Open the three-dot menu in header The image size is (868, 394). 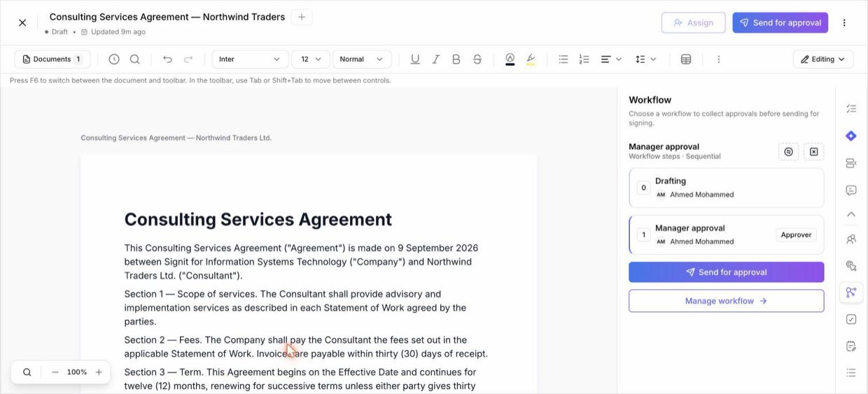(844, 22)
